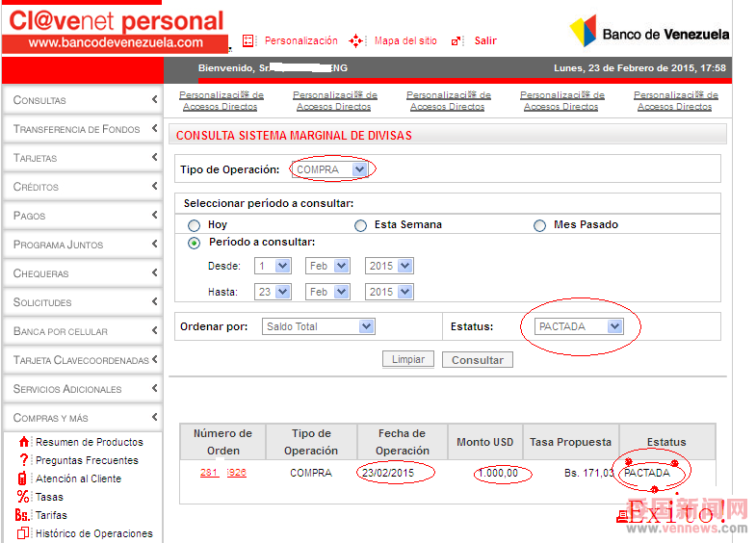This screenshot has height=543, width=756.
Task: Click the Salir exit icon
Action: [456, 41]
